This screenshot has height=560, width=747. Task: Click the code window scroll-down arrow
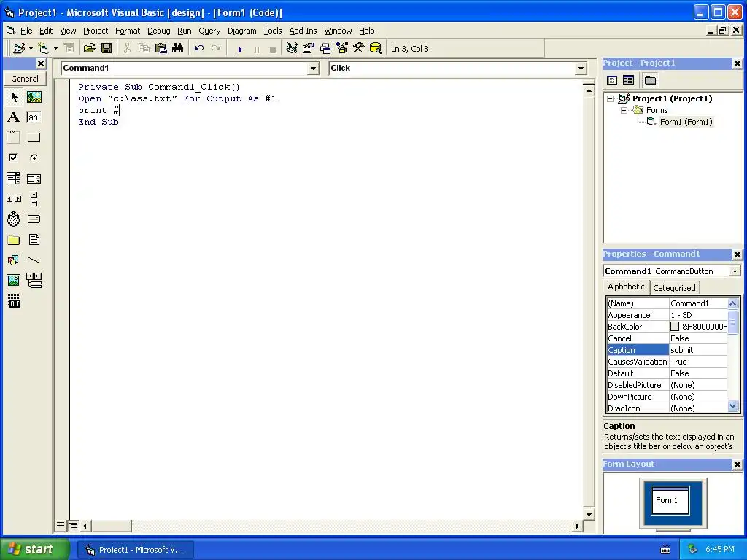pyautogui.click(x=589, y=514)
